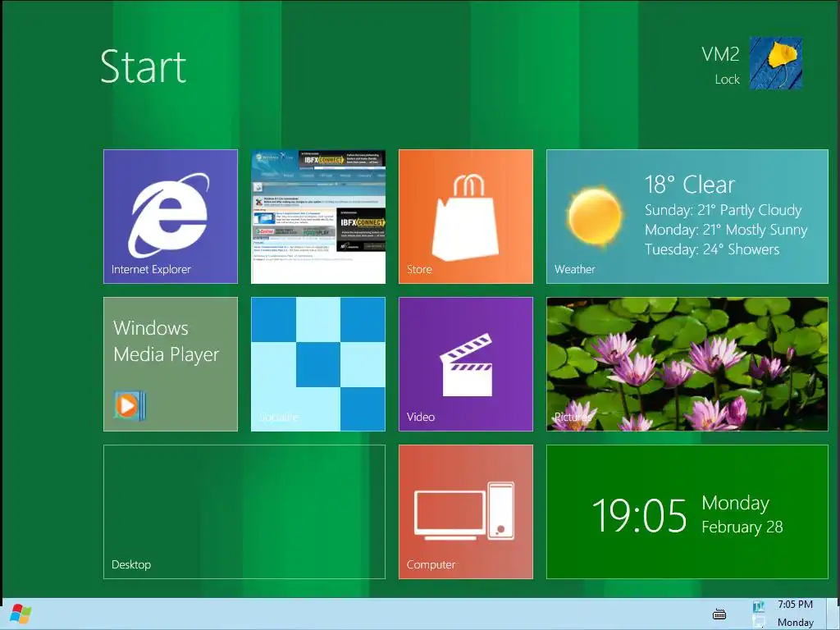Click the Lock link under VM2
840x630 pixels.
point(727,80)
